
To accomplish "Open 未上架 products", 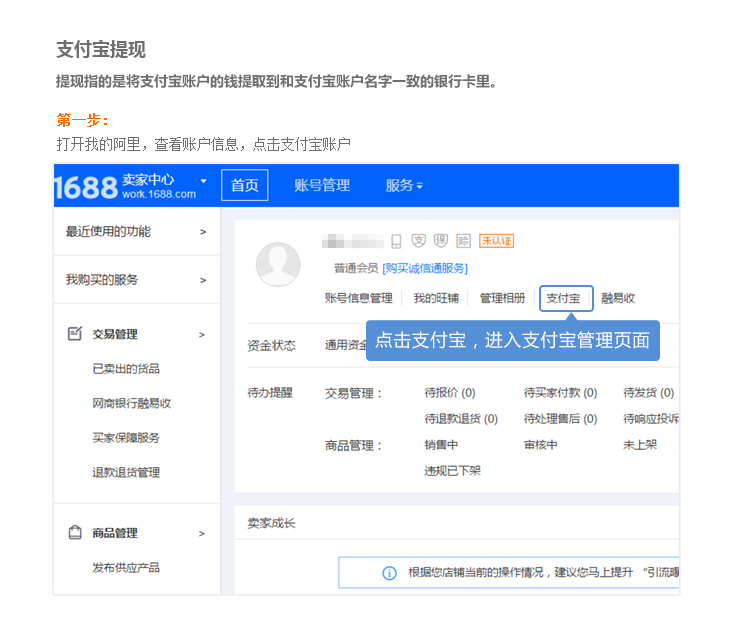I will click(x=640, y=445).
